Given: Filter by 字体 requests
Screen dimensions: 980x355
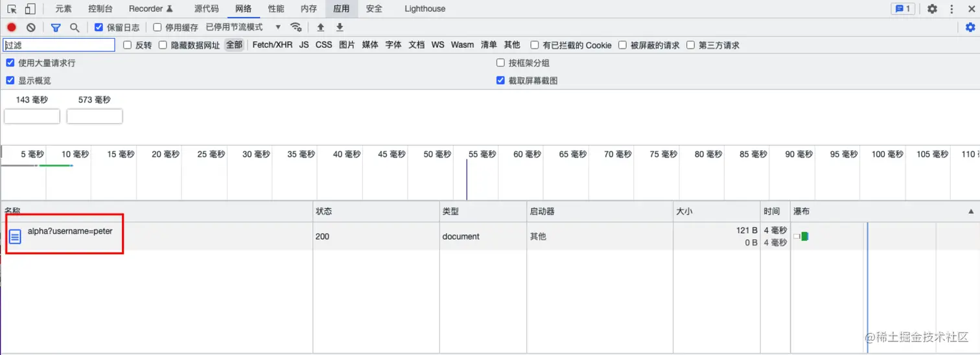Looking at the screenshot, I should pyautogui.click(x=393, y=45).
